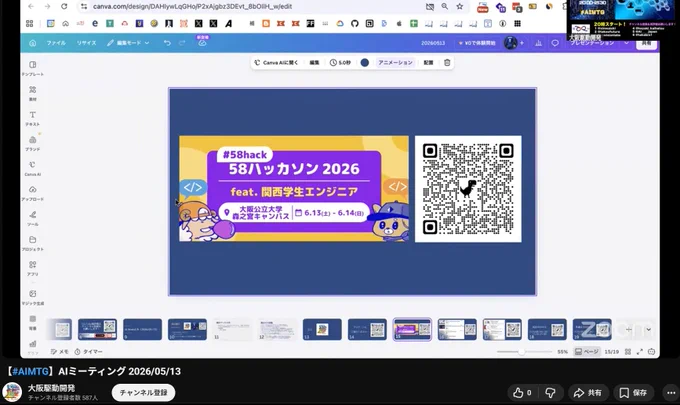Click the ¥0で体験開始 trial button

click(x=477, y=43)
